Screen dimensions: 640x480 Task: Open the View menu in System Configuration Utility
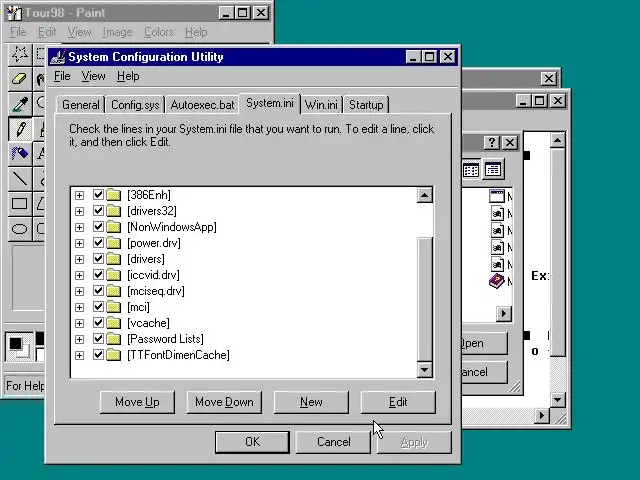(93, 76)
